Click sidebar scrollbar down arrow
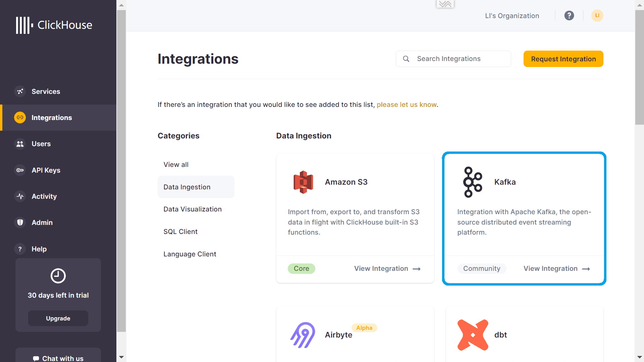Screen dimensions: 644x362 121,357
